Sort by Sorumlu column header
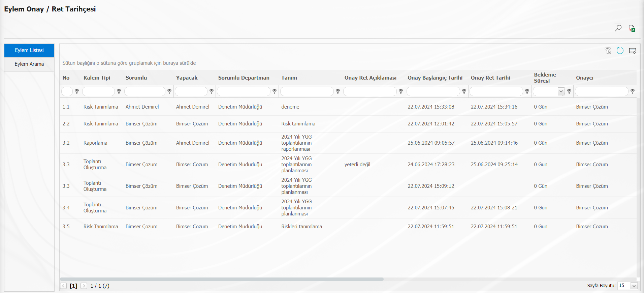Screen dimensions: 644x293 click(x=136, y=78)
